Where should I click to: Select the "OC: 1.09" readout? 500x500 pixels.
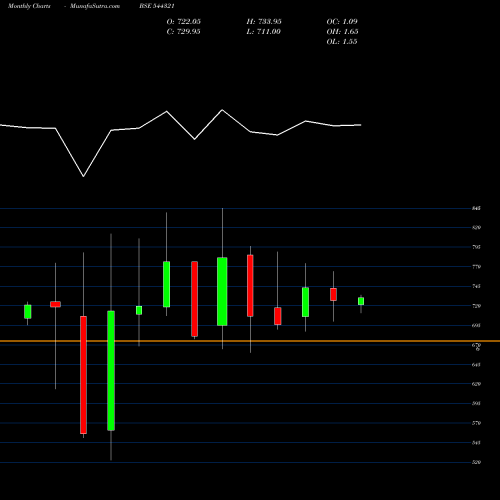coord(342,21)
